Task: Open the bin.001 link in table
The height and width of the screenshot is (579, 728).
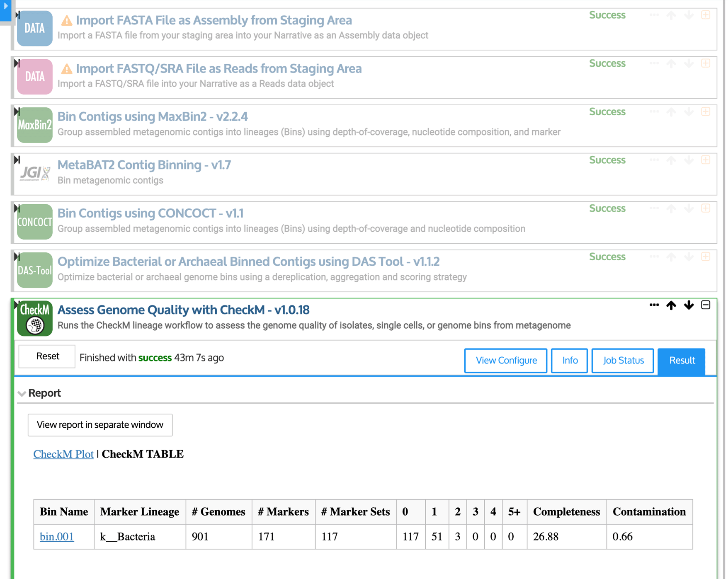Action: (x=57, y=537)
